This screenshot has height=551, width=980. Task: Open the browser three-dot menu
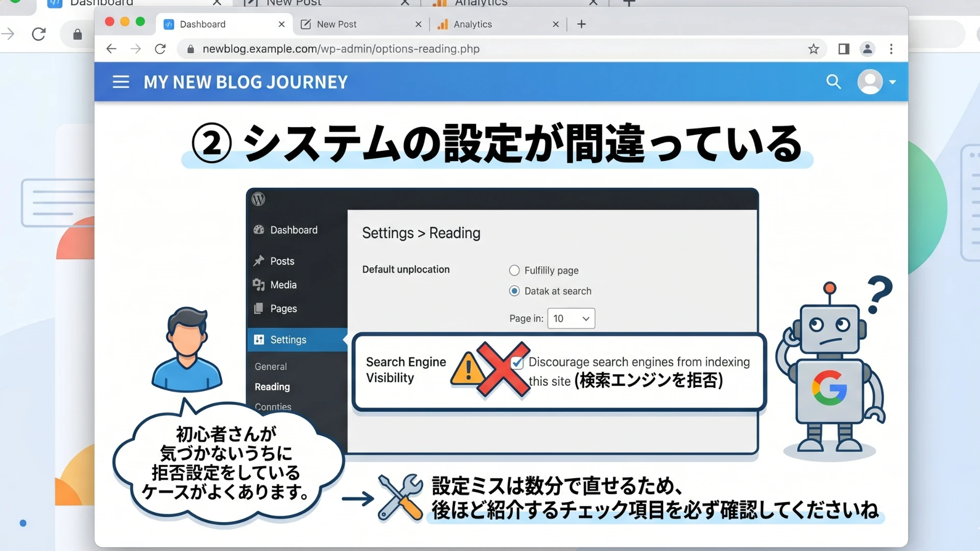tap(891, 49)
